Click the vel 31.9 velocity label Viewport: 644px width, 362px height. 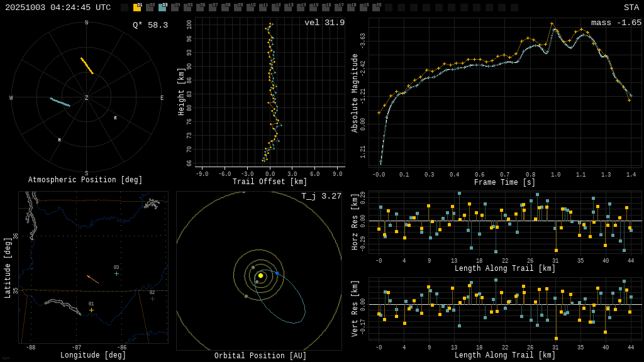click(324, 23)
